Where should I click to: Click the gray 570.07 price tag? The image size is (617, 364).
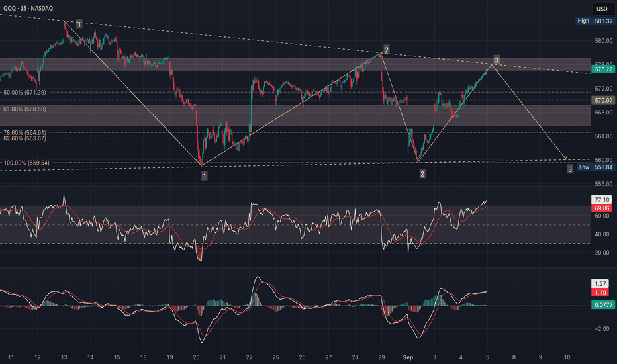pos(603,101)
